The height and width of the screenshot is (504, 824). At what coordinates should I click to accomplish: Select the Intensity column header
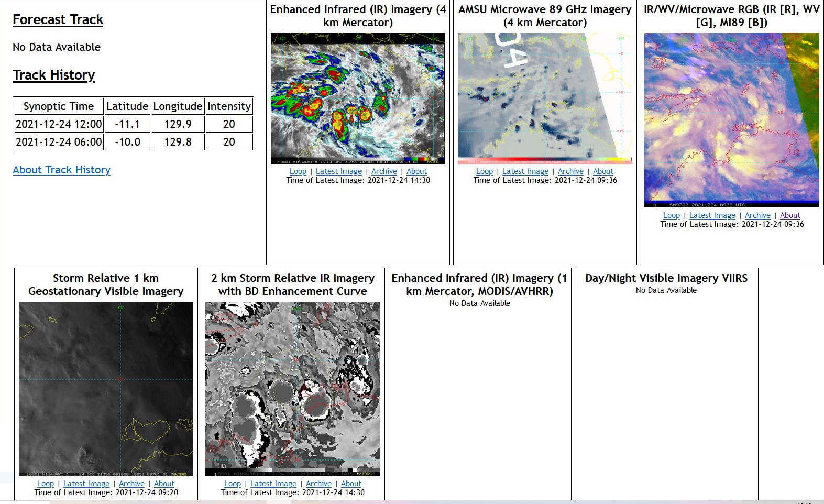click(229, 106)
